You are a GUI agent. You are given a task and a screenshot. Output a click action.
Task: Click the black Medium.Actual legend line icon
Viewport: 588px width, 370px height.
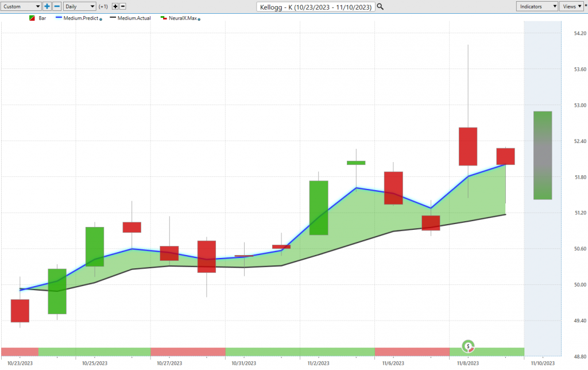[x=113, y=18]
